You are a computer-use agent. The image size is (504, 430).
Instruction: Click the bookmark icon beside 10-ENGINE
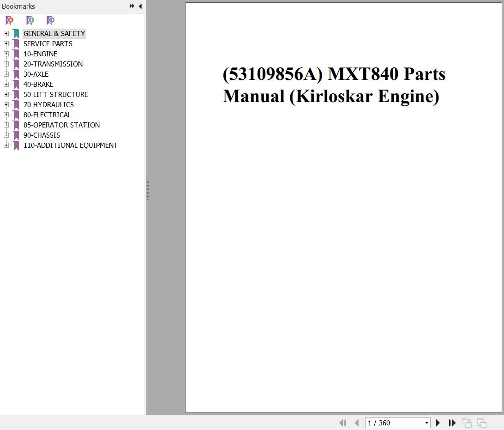click(16, 54)
